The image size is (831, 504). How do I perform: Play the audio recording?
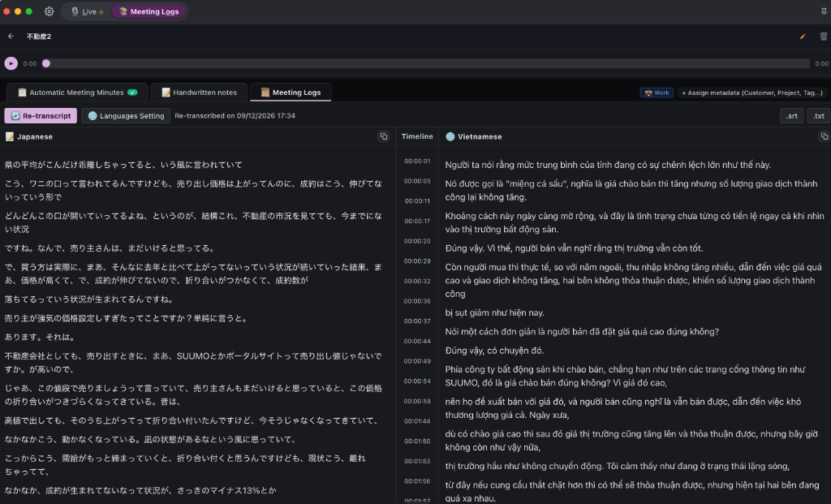11,63
